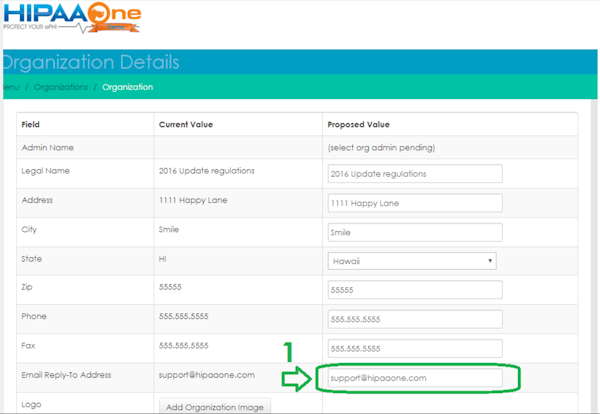Open the Organizations breadcrumb link
This screenshot has height=414, width=600.
click(60, 87)
